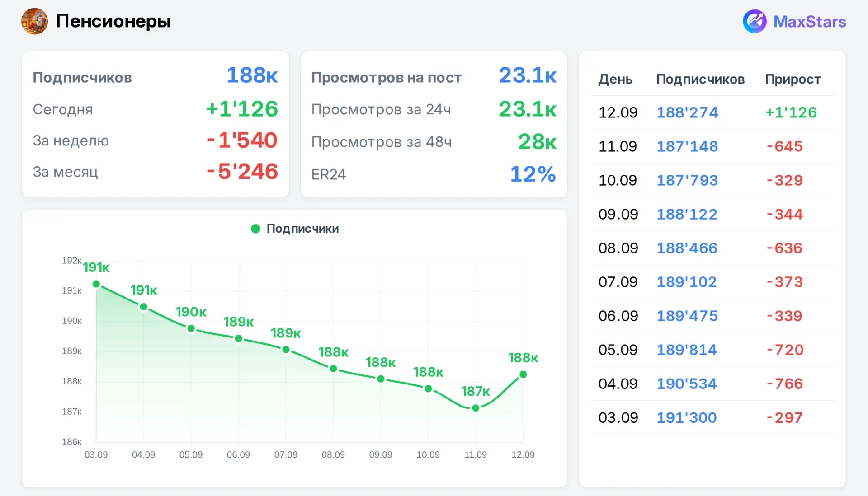Click the Пенсионеры channel title
Image resolution: width=868 pixels, height=496 pixels.
coord(113,21)
